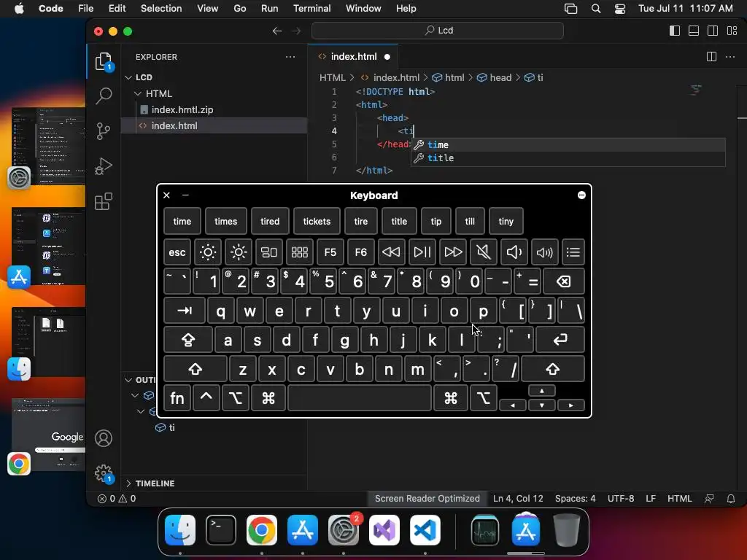
Task: Customize layout icon in title bar
Action: click(x=732, y=31)
